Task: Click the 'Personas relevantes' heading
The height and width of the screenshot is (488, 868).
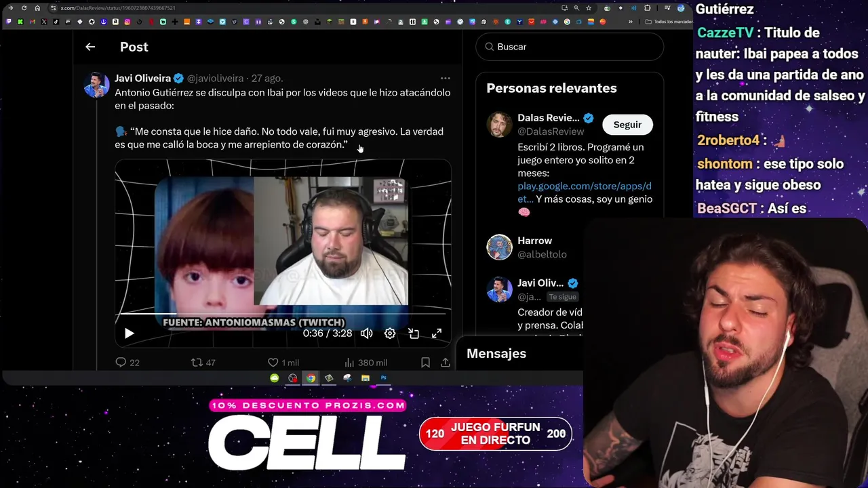Action: tap(551, 88)
